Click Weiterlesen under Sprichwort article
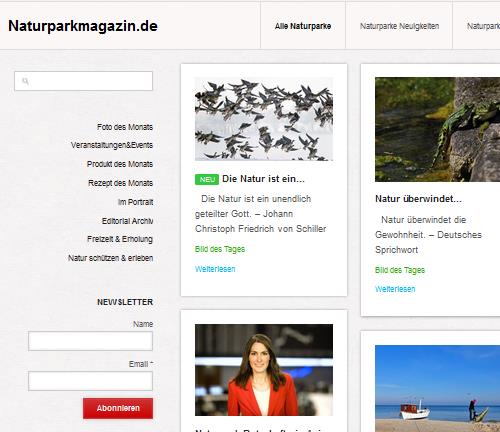Image resolution: width=500 pixels, height=432 pixels. [395, 289]
